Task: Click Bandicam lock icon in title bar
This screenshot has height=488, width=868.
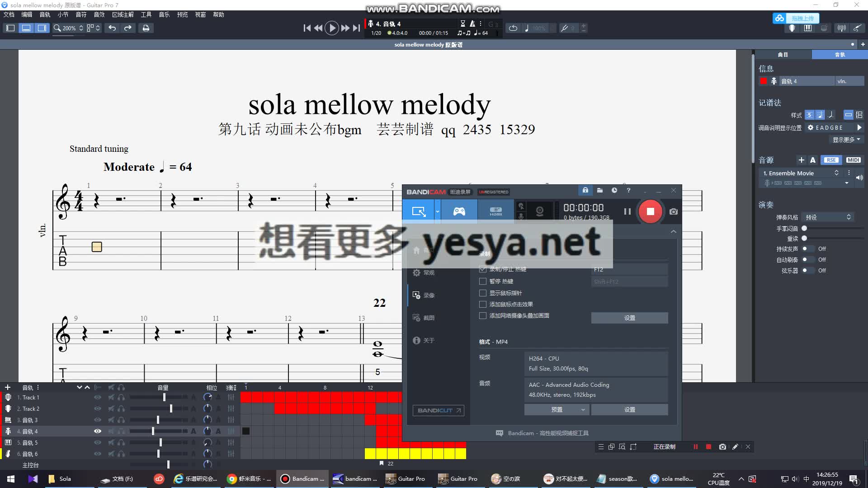Action: pos(585,190)
